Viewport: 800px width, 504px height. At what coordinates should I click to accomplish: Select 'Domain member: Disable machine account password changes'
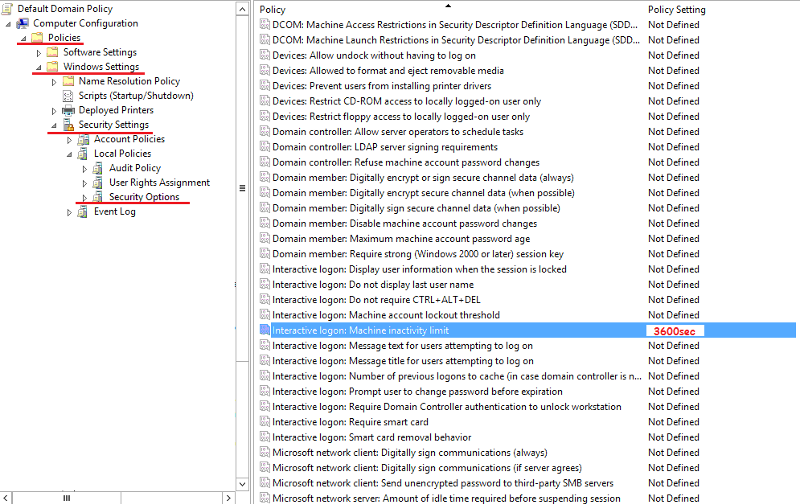pos(405,223)
